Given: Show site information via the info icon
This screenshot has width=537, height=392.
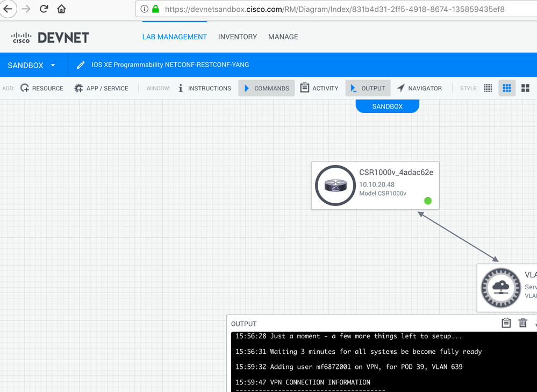Looking at the screenshot, I should 144,9.
